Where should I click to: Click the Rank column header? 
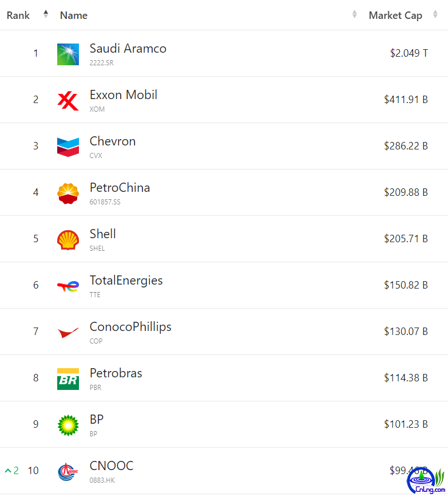[18, 15]
